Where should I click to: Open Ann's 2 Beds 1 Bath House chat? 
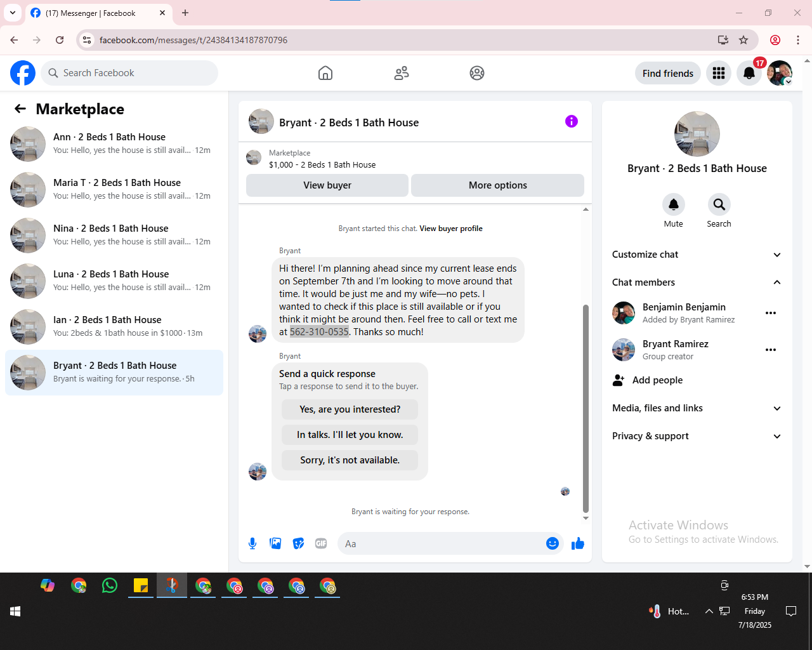[114, 144]
